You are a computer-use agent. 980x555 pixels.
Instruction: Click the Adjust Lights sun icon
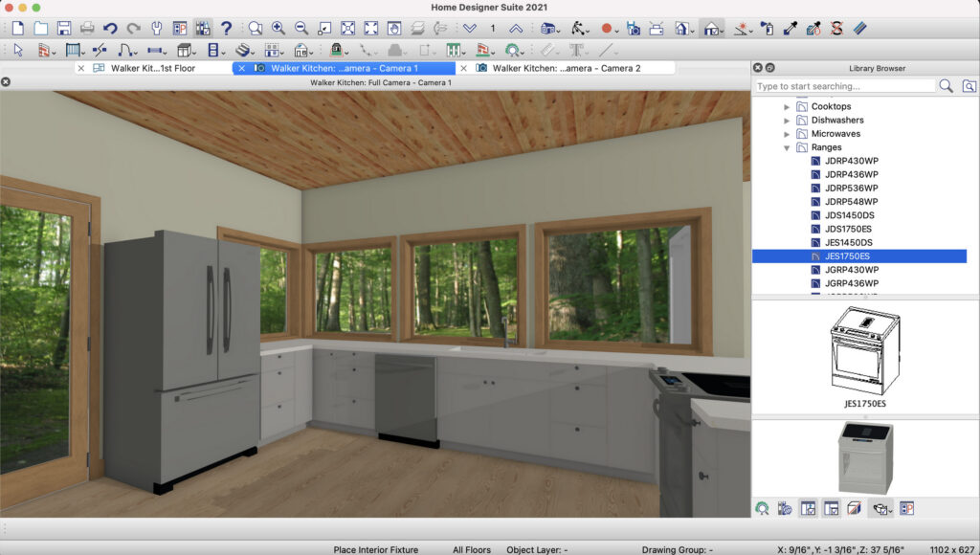coord(743,27)
